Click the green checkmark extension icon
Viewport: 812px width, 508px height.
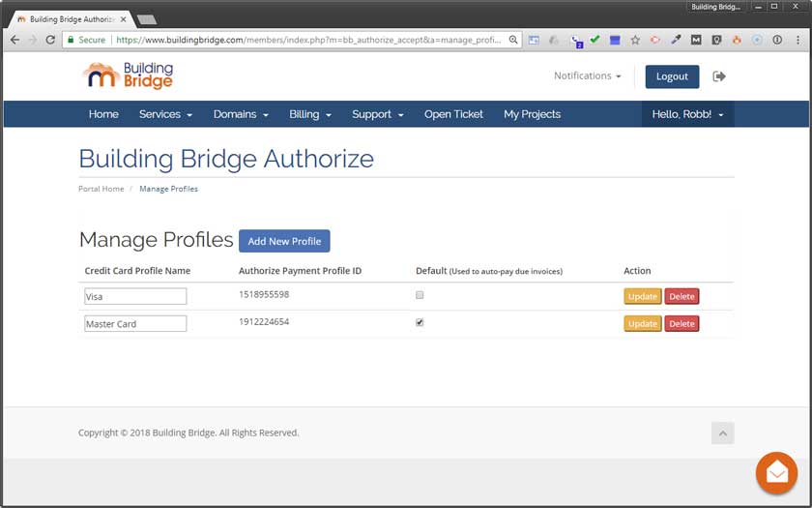[595, 39]
